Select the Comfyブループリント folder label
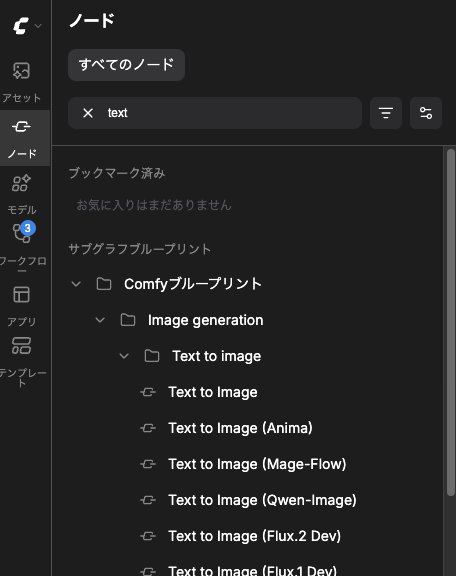 coord(193,284)
